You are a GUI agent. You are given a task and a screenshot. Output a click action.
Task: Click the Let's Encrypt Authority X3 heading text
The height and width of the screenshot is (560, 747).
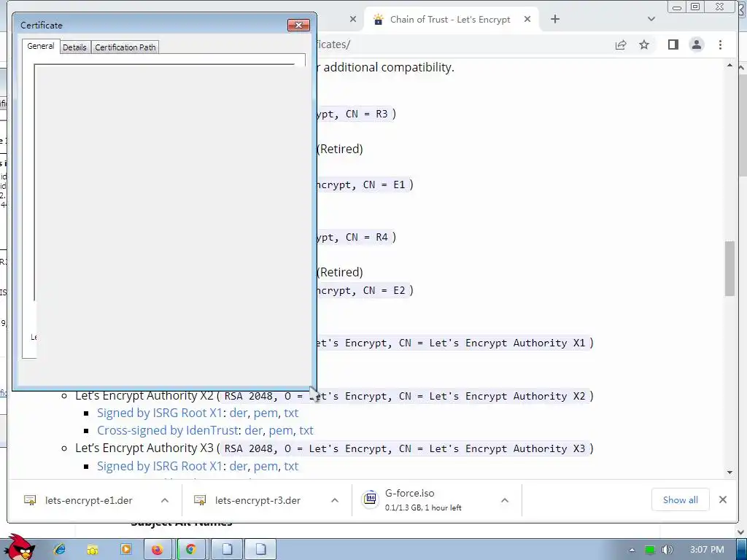click(144, 448)
